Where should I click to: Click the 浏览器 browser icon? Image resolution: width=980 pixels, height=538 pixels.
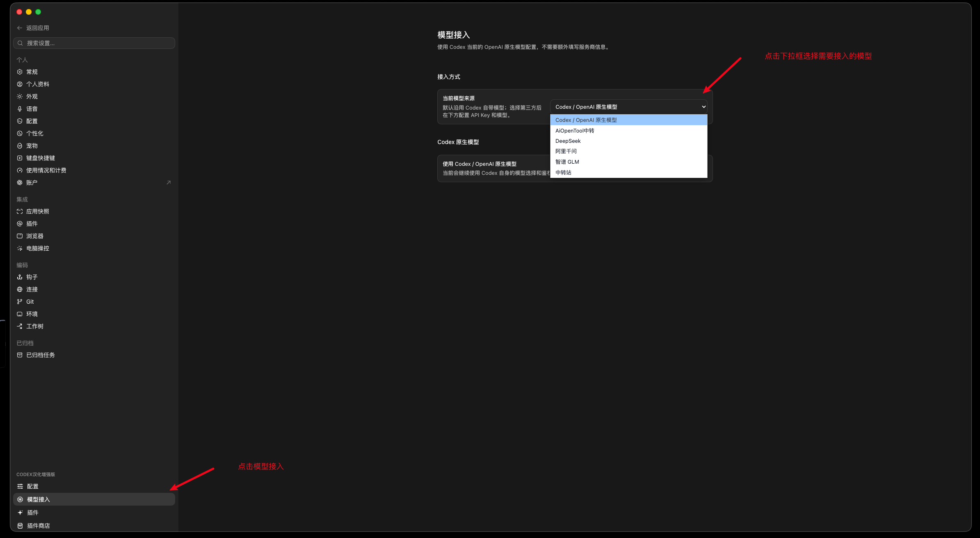click(20, 236)
